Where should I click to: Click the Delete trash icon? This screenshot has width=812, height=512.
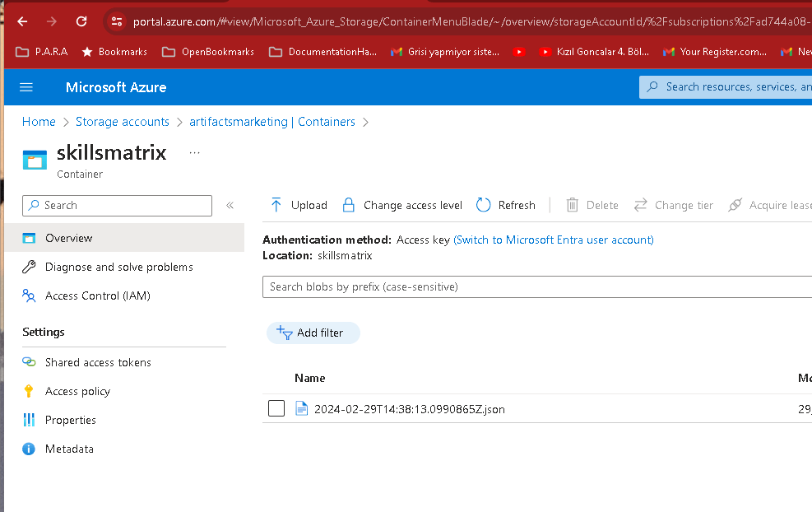coord(573,205)
